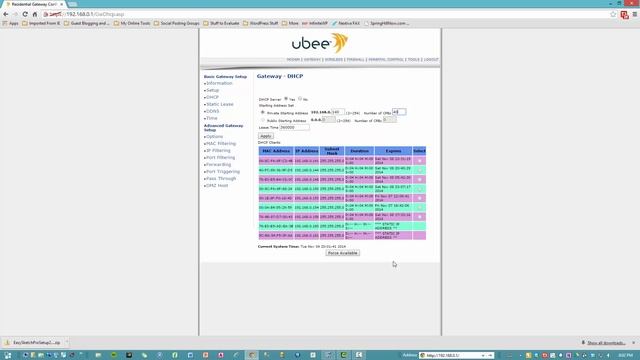This screenshot has width=640, height=360.
Task: Open the FIREWALL top menu
Action: tap(356, 60)
